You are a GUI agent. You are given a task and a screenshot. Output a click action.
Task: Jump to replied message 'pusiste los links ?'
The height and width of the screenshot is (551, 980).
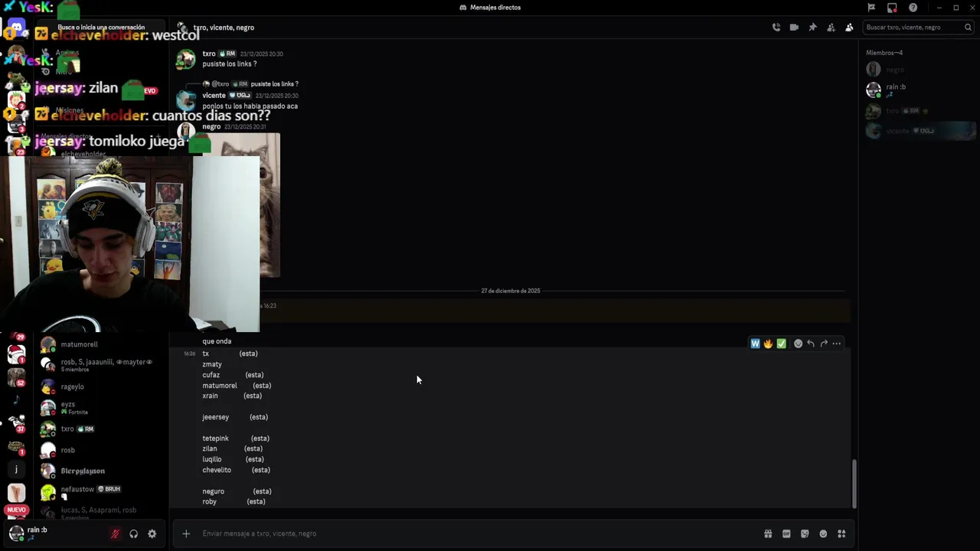point(274,84)
